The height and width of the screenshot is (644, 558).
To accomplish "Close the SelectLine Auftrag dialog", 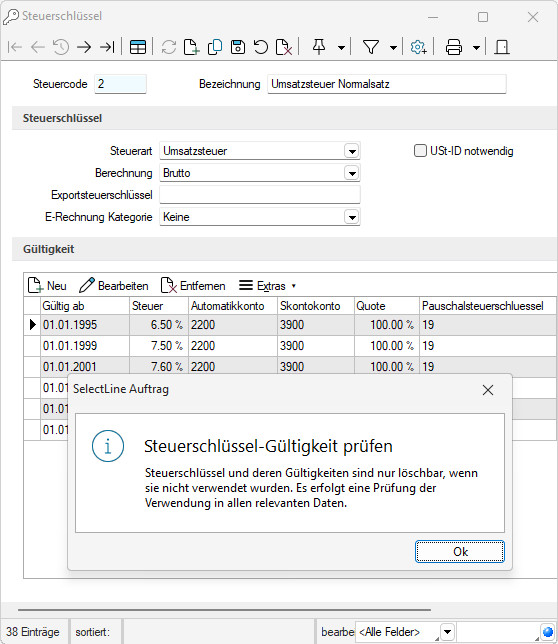I will (x=488, y=390).
